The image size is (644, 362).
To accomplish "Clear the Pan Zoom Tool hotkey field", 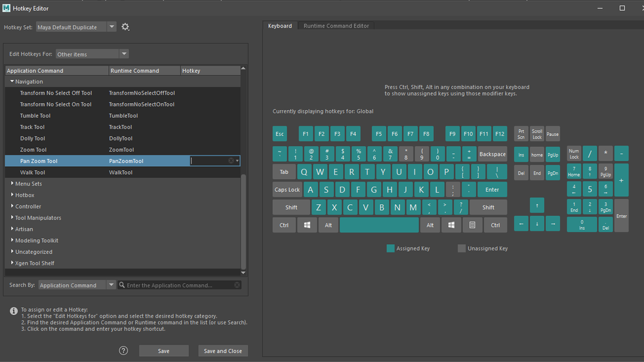I will [x=231, y=161].
